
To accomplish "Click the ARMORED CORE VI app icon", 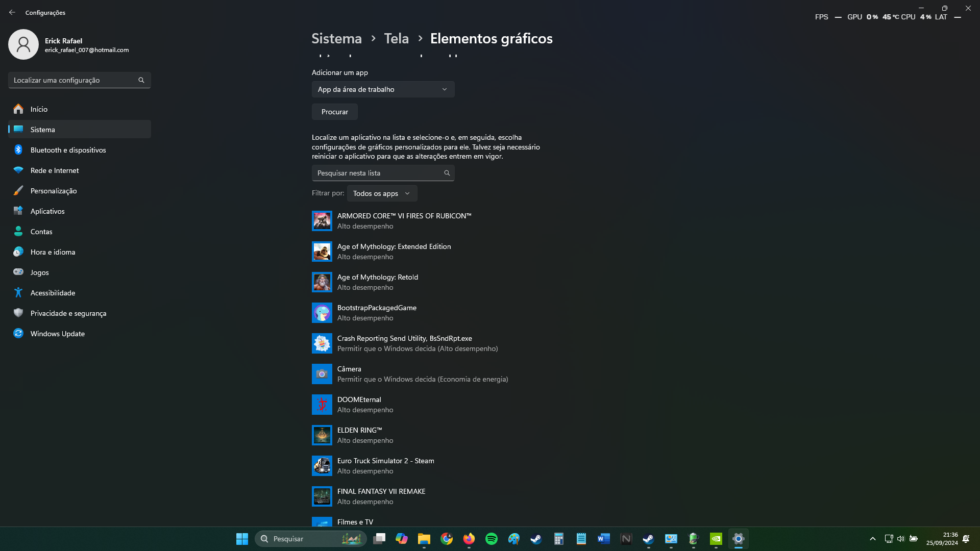I will point(322,221).
